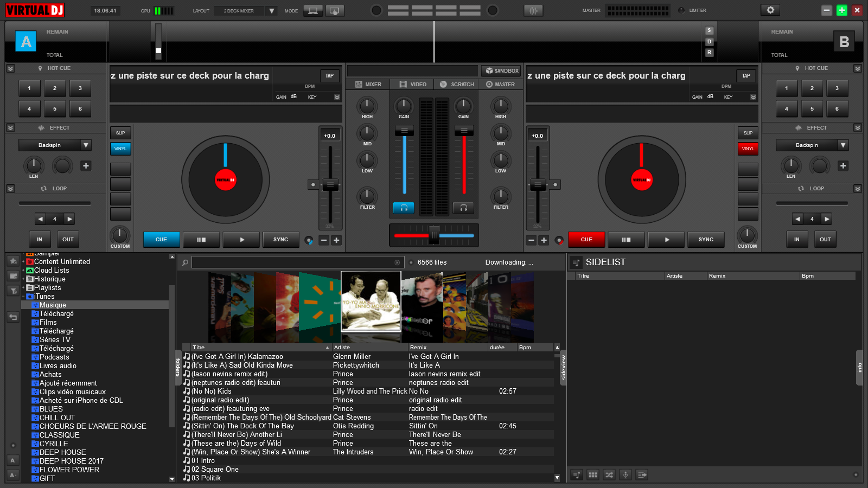Image resolution: width=868 pixels, height=488 pixels.
Task: Click the red CUE button on right deck
Action: [586, 240]
